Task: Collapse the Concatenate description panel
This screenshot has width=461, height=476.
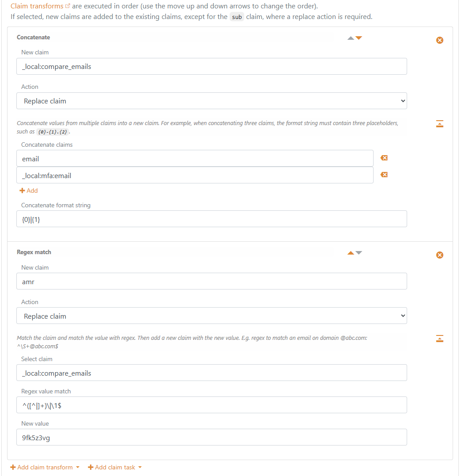Action: (439, 124)
